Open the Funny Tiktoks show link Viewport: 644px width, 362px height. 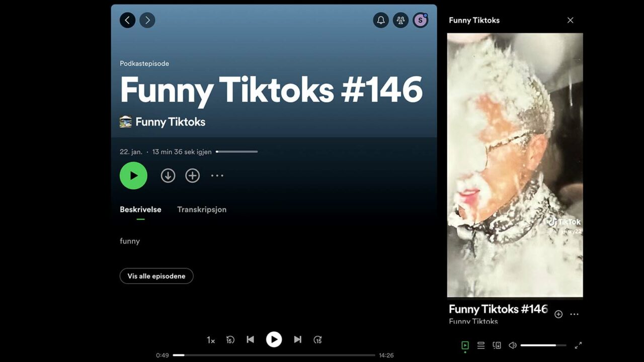170,122
